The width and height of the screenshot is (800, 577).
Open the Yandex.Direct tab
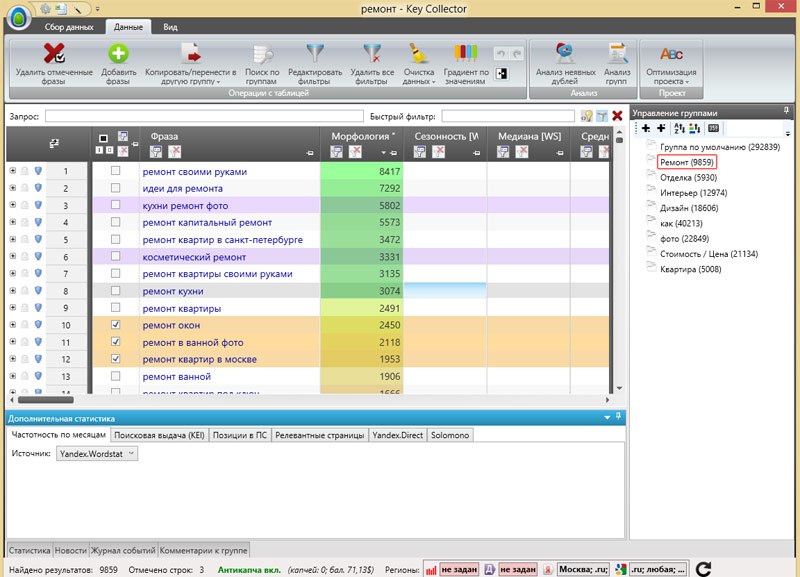pos(397,435)
